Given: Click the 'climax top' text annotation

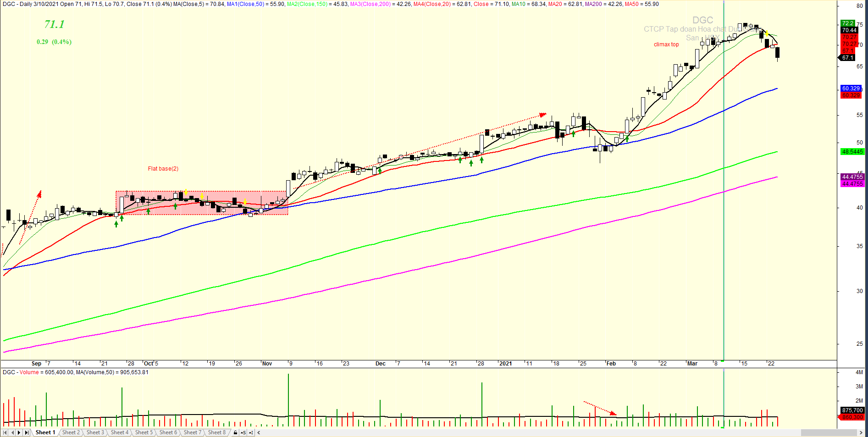Looking at the screenshot, I should tap(666, 44).
